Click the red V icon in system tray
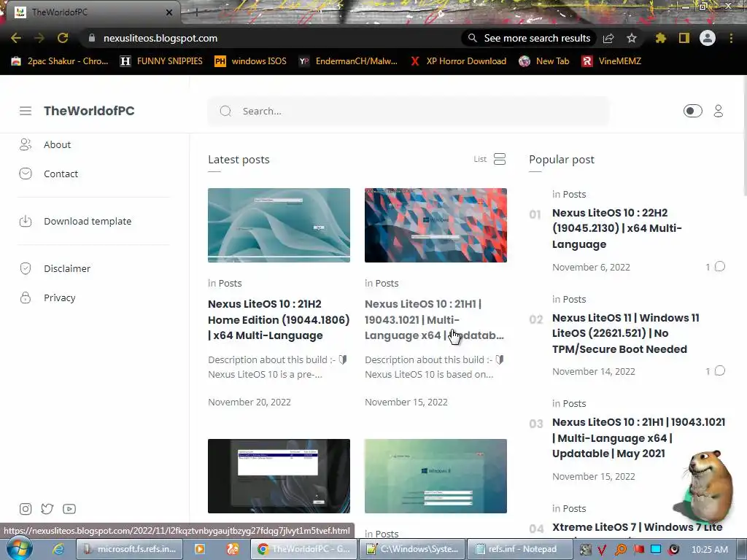 (602, 550)
